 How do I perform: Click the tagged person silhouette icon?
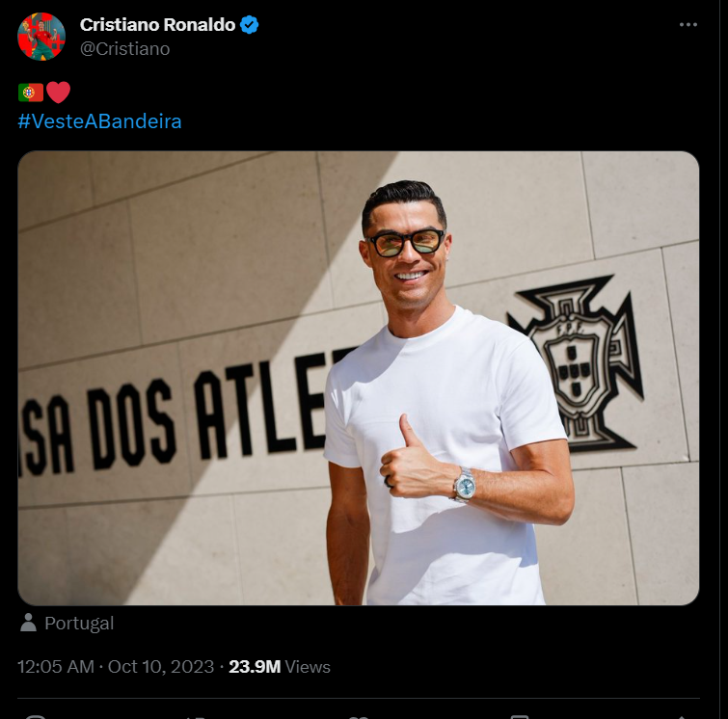[28, 623]
